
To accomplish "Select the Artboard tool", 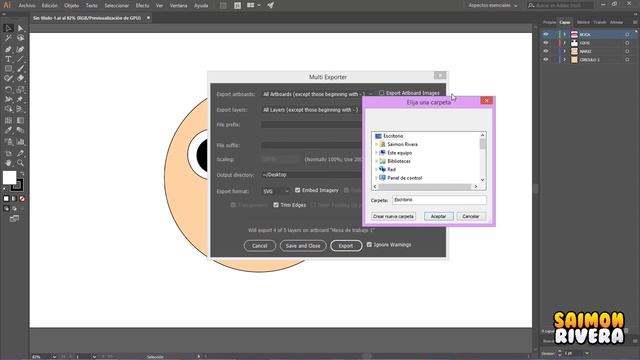I will 8,153.
